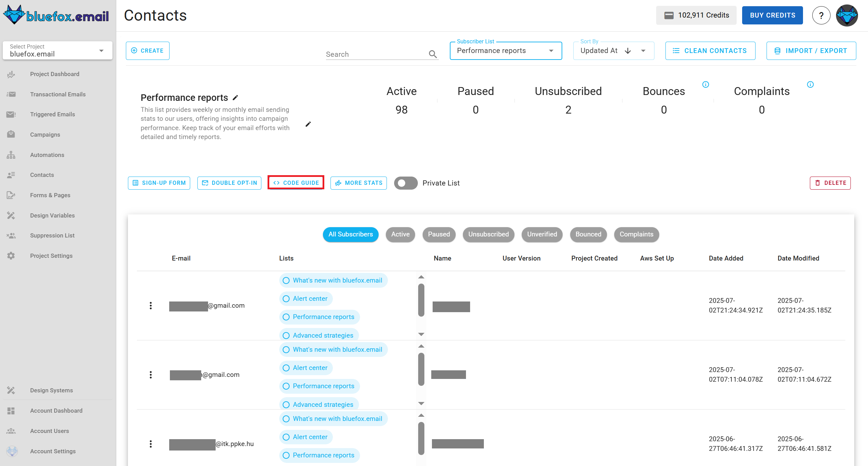Filter by Active subscribers
Screen dimensions: 868x466
pos(400,234)
